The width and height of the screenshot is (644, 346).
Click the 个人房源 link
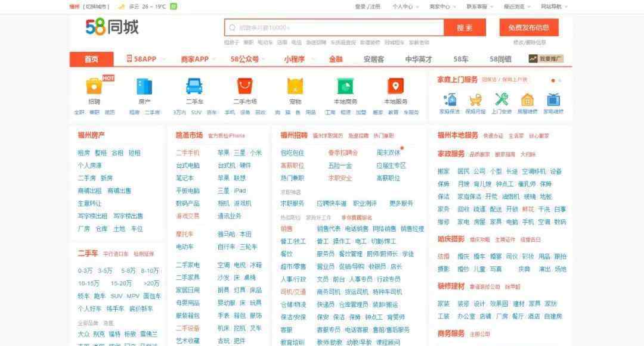pos(89,165)
